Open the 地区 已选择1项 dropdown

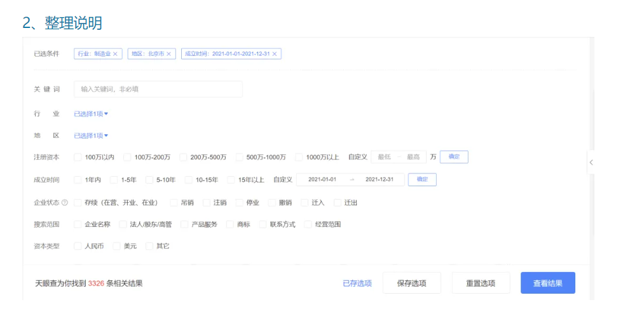pos(91,135)
